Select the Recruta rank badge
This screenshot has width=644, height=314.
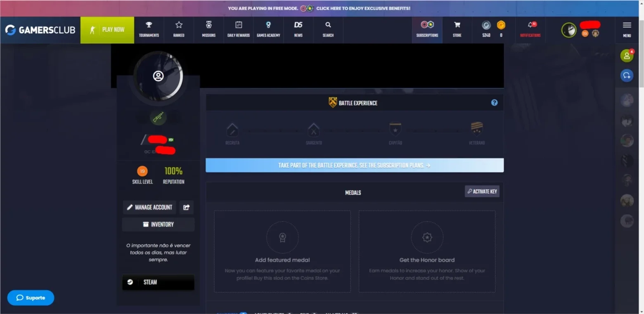pyautogui.click(x=232, y=131)
